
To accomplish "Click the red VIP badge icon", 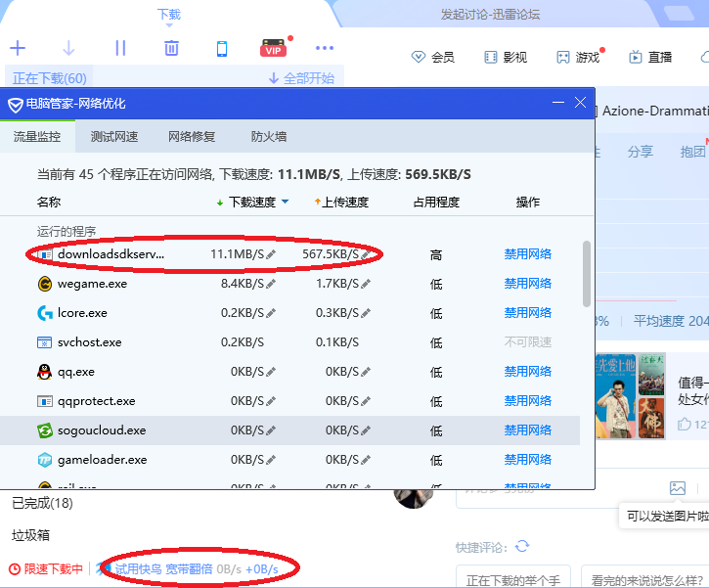I will pos(274,49).
